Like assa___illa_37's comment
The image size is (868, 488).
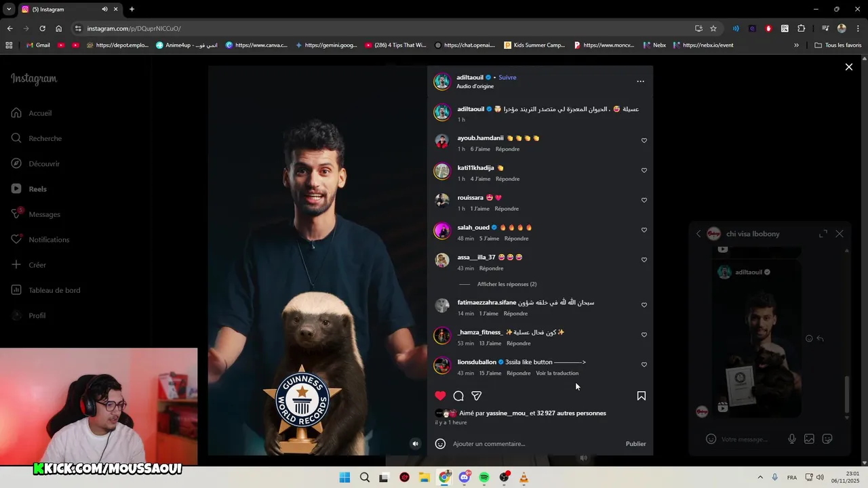pyautogui.click(x=644, y=260)
